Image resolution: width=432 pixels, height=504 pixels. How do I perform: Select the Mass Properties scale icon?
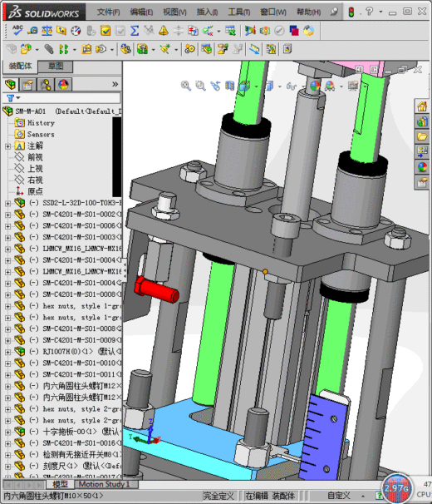coord(47,31)
